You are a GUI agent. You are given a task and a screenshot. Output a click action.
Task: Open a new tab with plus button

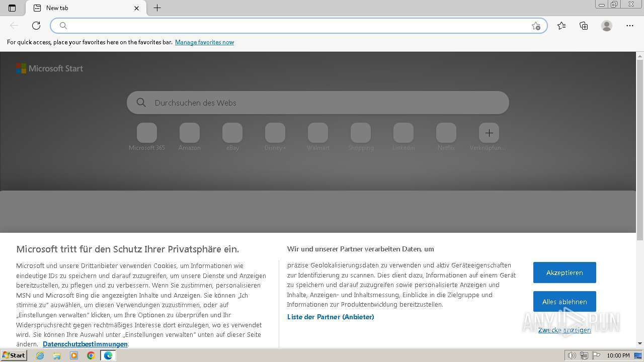[x=157, y=8]
